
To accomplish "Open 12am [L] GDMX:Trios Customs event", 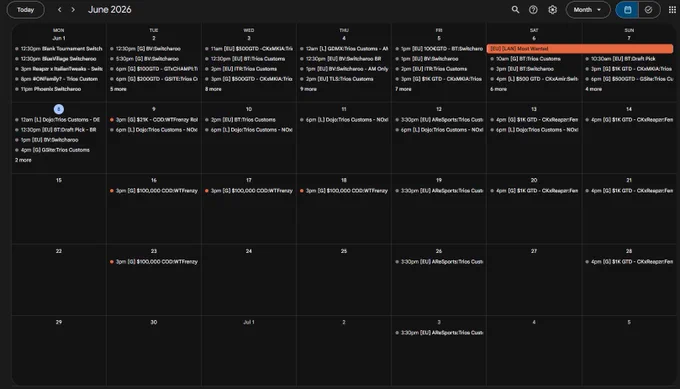I will pos(344,49).
